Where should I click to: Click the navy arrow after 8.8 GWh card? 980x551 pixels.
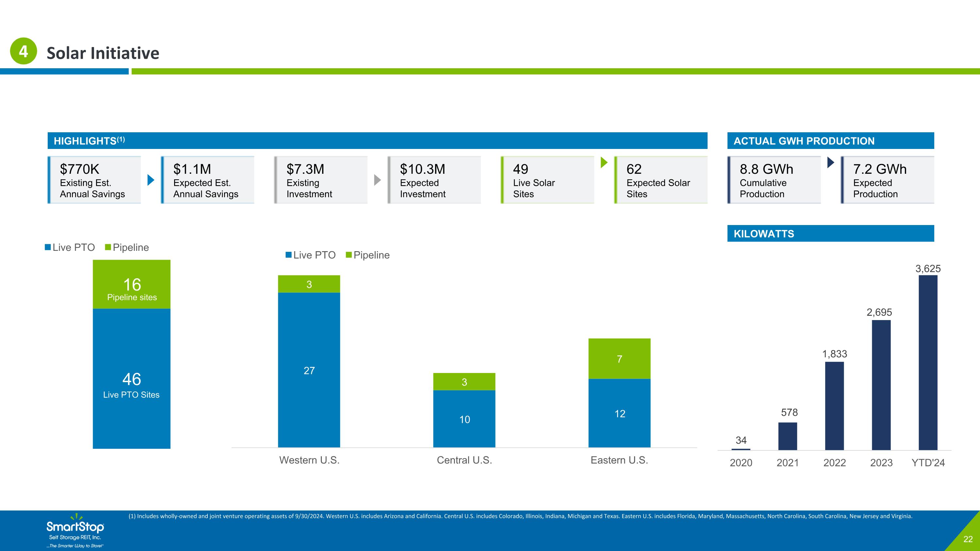pyautogui.click(x=831, y=162)
